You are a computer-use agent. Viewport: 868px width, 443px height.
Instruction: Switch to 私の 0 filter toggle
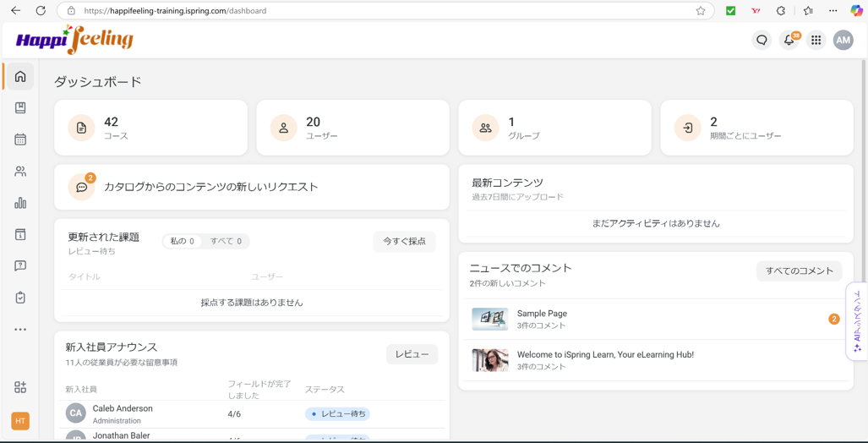pos(183,242)
